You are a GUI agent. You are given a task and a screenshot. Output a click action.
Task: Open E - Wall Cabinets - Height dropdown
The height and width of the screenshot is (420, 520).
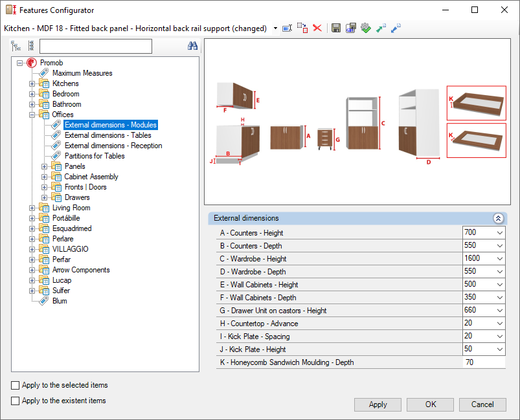pos(500,284)
